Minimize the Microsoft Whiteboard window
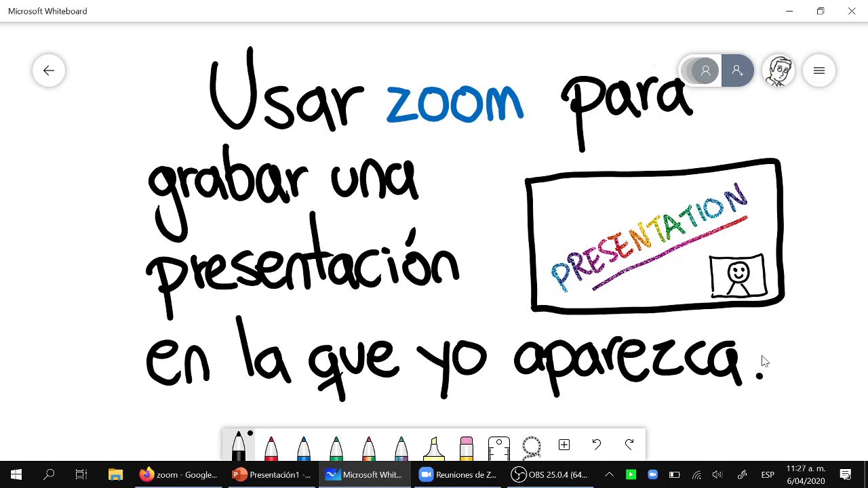 (x=789, y=11)
